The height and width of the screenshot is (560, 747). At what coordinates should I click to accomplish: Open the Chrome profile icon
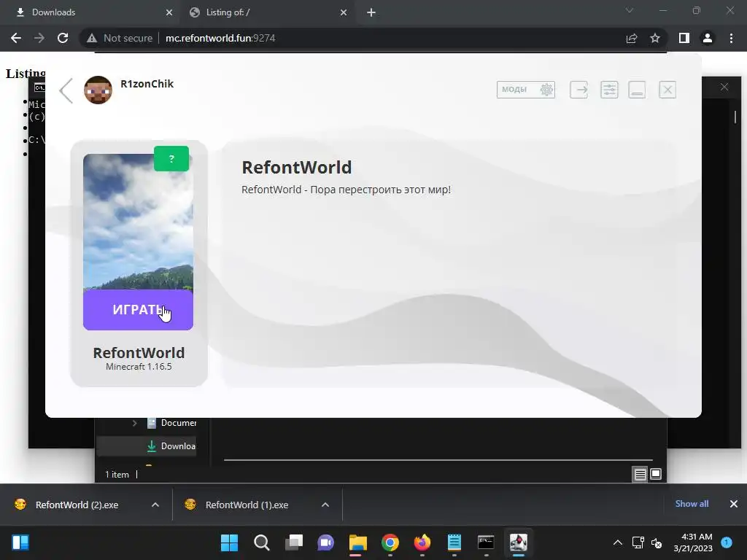point(708,38)
